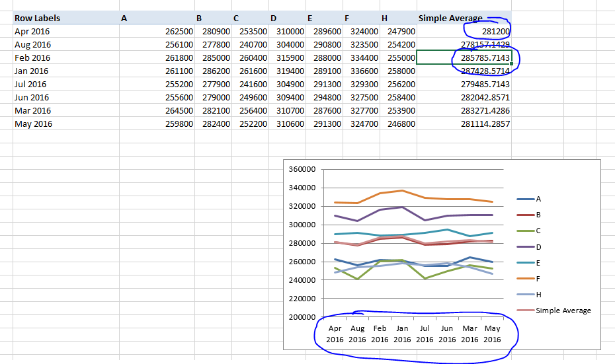Click the cell containing 334400
The width and height of the screenshot is (615, 364).
click(364, 58)
